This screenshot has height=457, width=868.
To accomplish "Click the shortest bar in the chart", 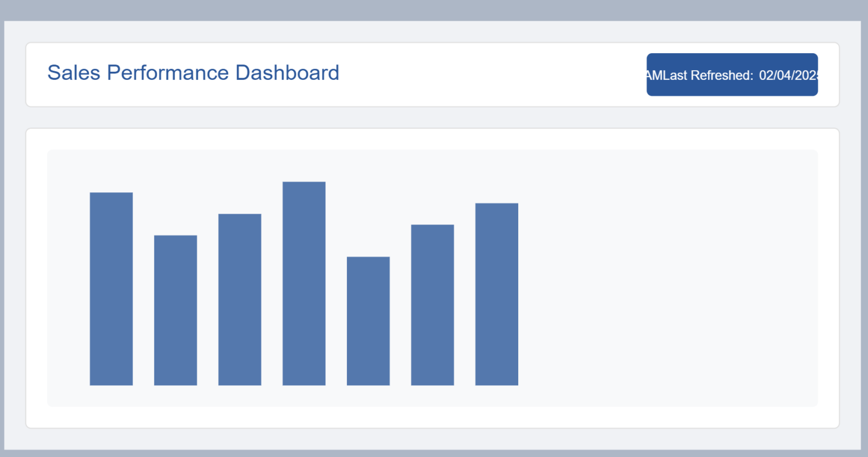I will (x=368, y=321).
